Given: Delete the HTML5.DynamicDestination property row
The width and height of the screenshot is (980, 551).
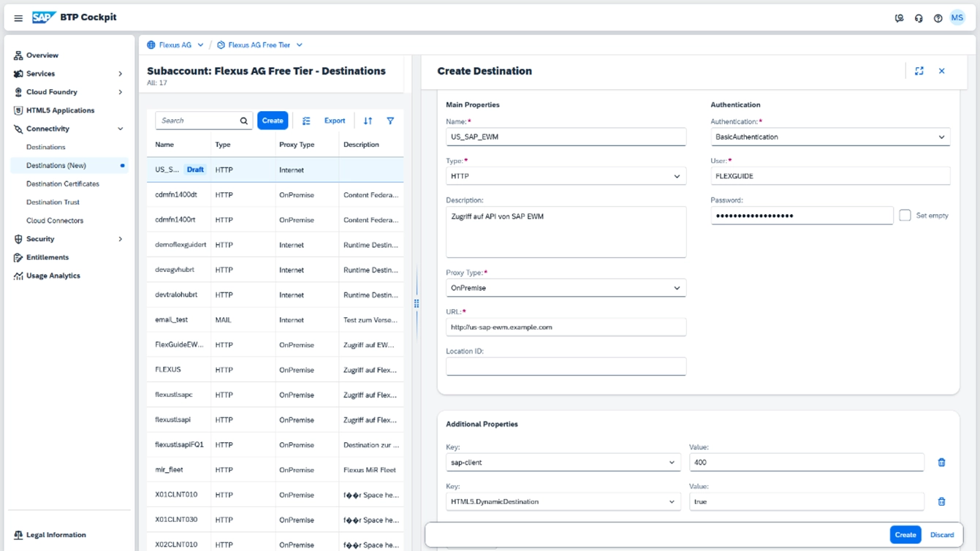Looking at the screenshot, I should pyautogui.click(x=941, y=501).
